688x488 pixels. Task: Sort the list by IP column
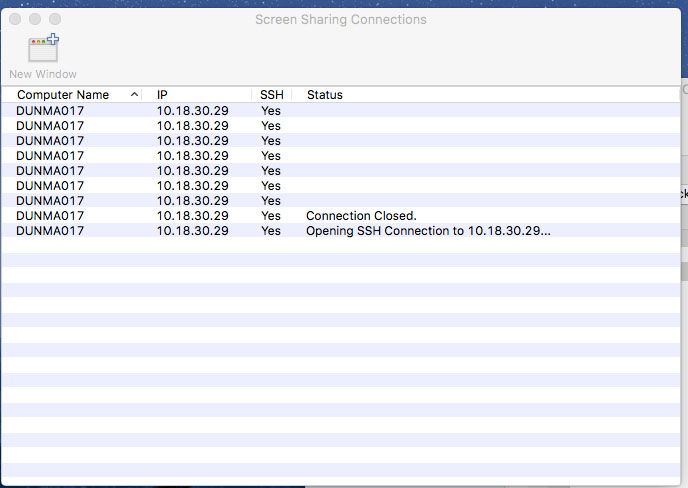[162, 95]
